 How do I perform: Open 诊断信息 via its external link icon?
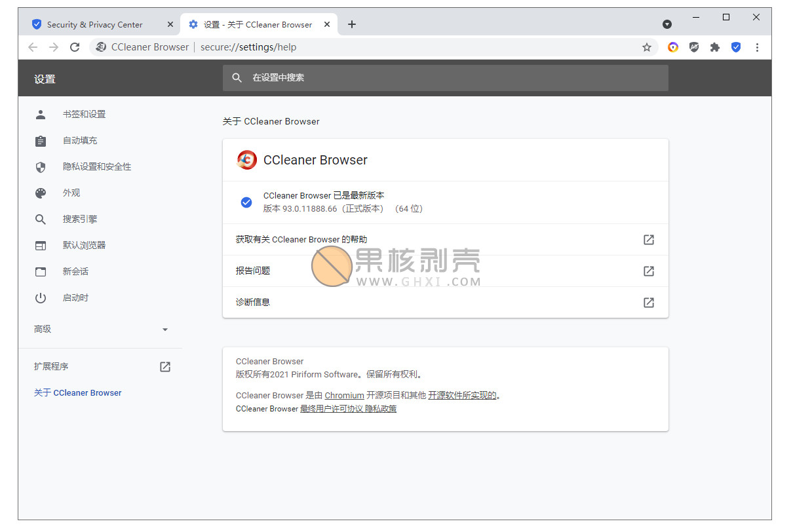pos(648,302)
